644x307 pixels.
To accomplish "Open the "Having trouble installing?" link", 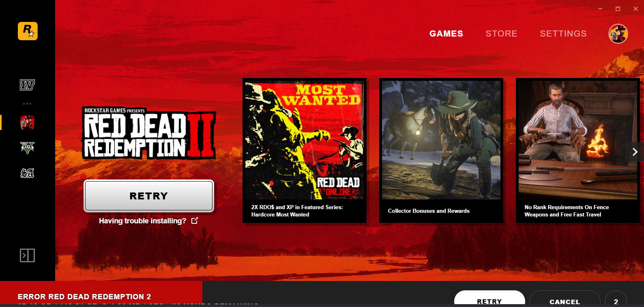I will (142, 221).
